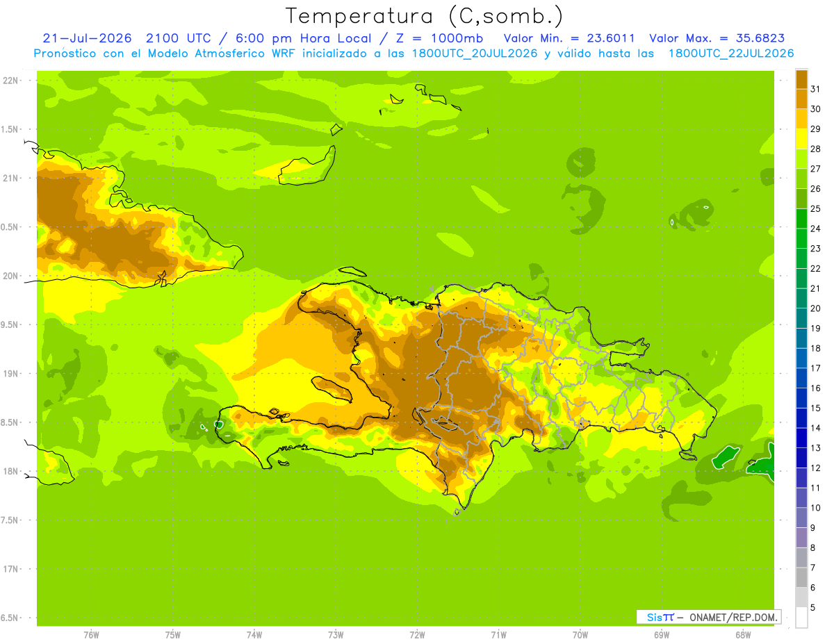The width and height of the screenshot is (834, 644).
Task: Click the white legend swatch below value 5
Action: coord(801,618)
